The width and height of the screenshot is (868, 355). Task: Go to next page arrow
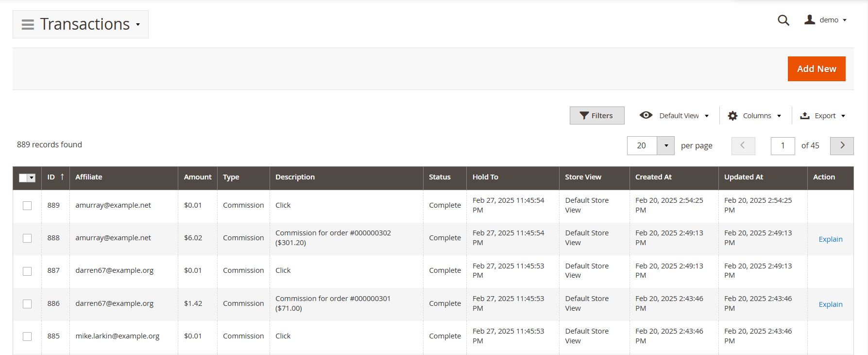coord(841,145)
